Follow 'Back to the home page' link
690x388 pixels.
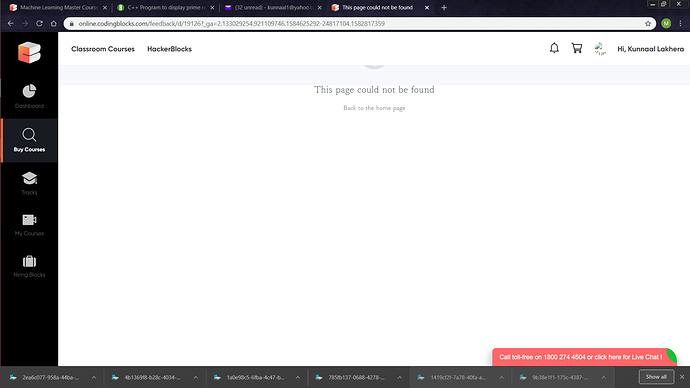pyautogui.click(x=374, y=108)
